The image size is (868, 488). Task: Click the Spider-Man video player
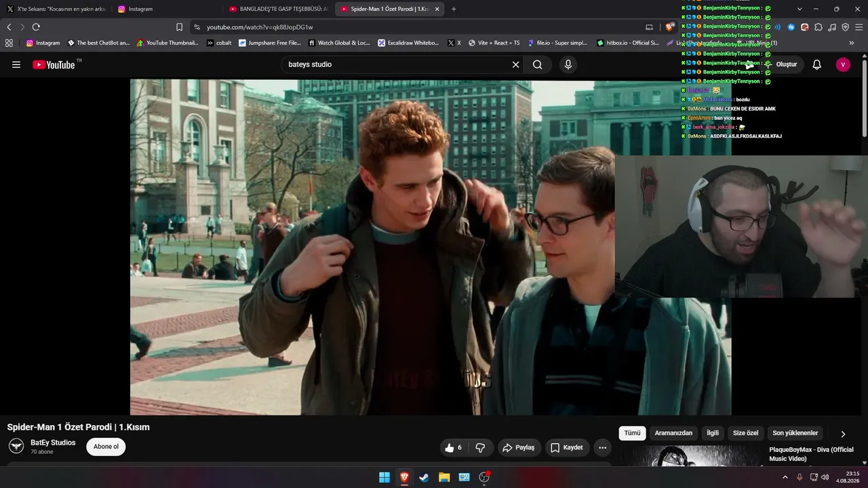[x=431, y=247]
